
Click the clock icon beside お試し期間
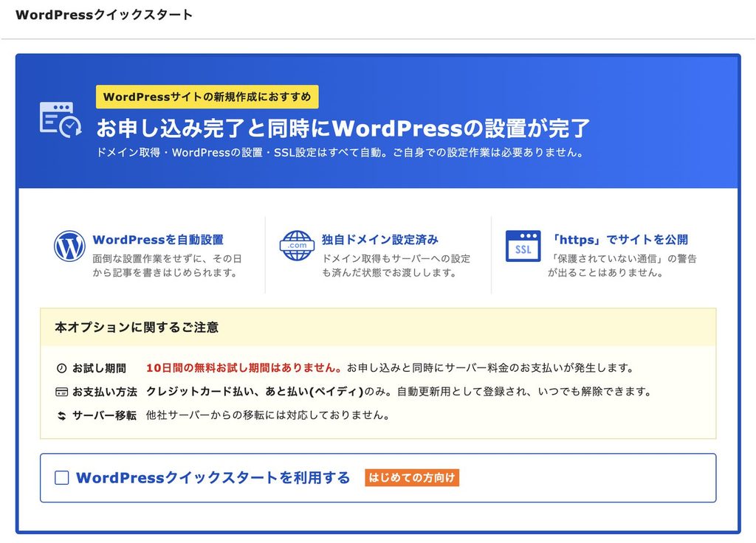[x=61, y=369]
